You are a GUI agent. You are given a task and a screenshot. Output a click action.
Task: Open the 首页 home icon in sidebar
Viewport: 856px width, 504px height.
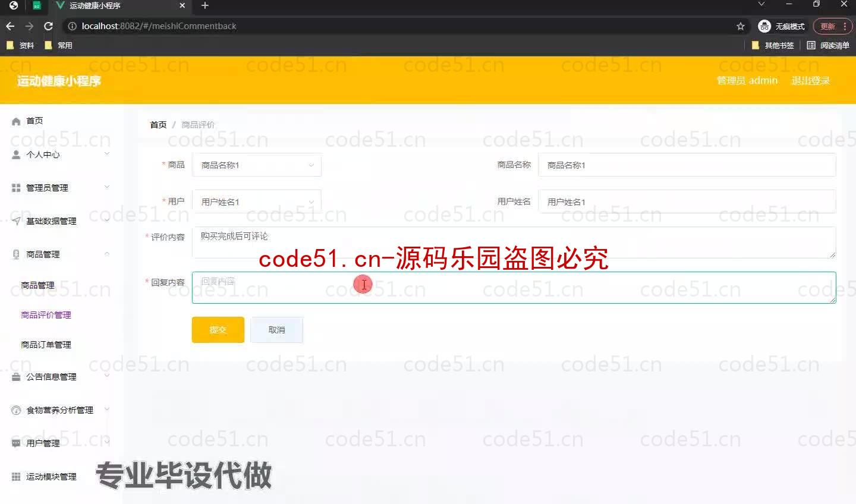16,121
